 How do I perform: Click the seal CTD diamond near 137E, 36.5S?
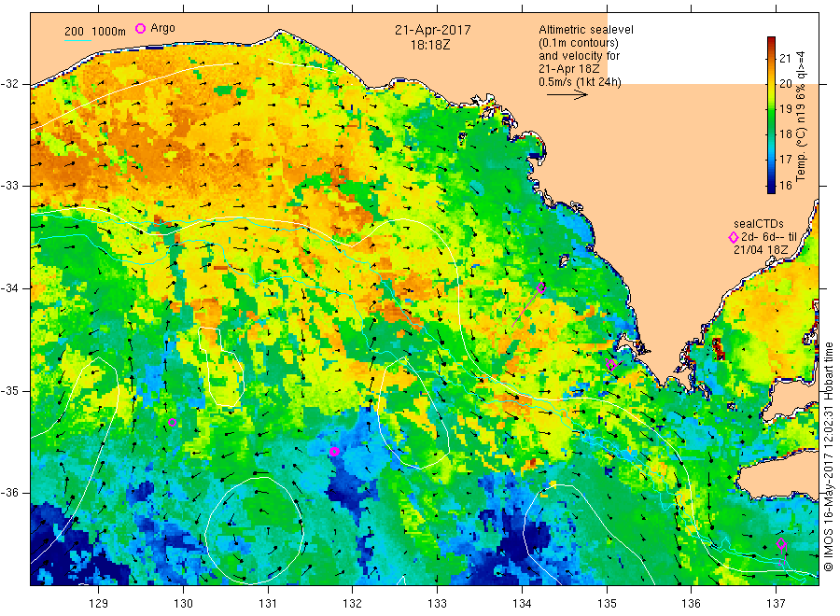coord(781,544)
